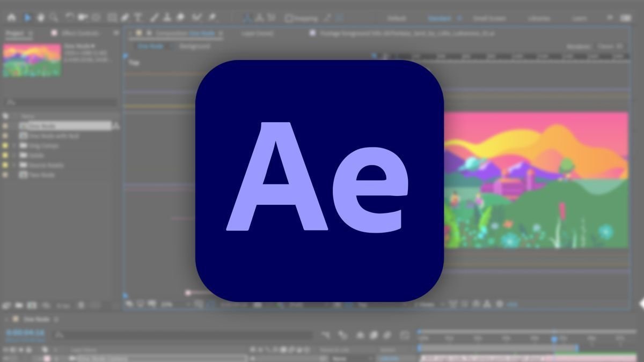
Task: Click the project composition thumbnail preview
Action: [32, 60]
